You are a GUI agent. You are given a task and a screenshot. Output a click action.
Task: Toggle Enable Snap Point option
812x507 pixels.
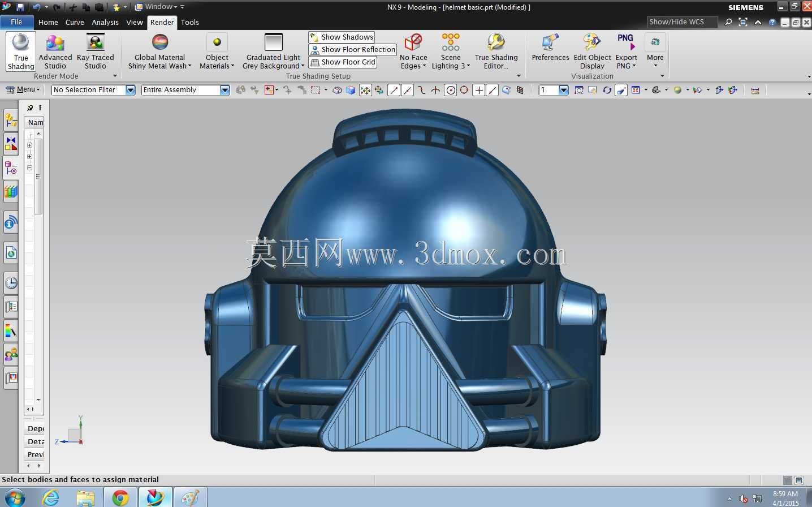(x=366, y=90)
